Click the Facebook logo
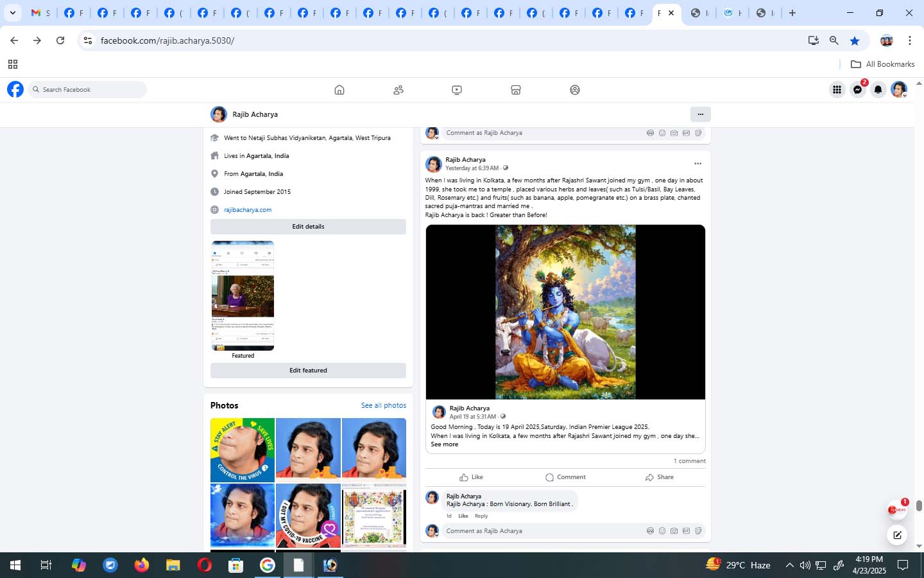The height and width of the screenshot is (578, 924). pyautogui.click(x=15, y=89)
